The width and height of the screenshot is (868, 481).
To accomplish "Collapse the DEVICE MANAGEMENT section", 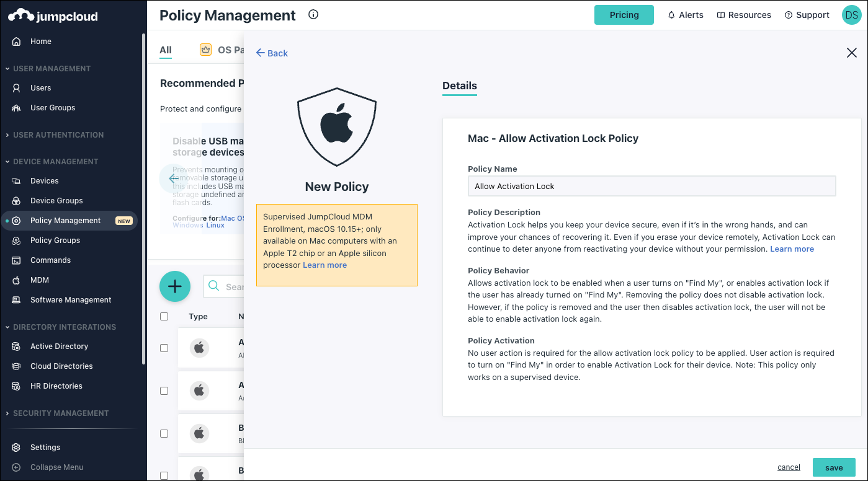I will (55, 161).
